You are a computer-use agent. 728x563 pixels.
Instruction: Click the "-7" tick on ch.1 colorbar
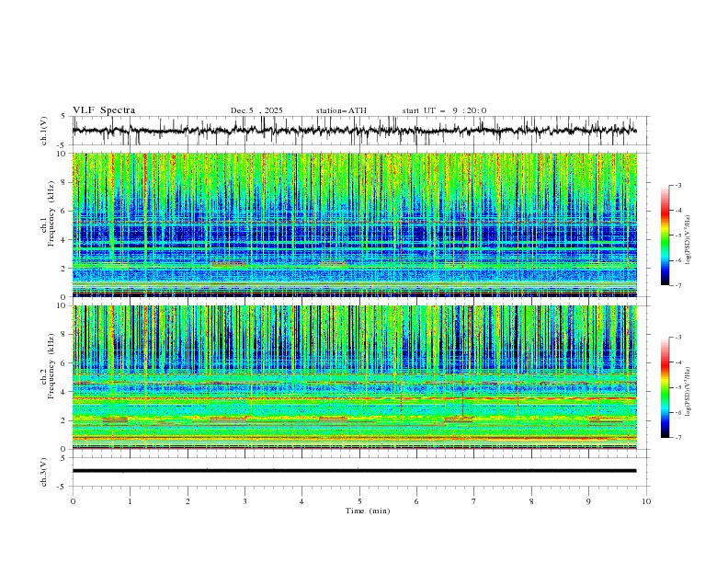click(x=677, y=285)
